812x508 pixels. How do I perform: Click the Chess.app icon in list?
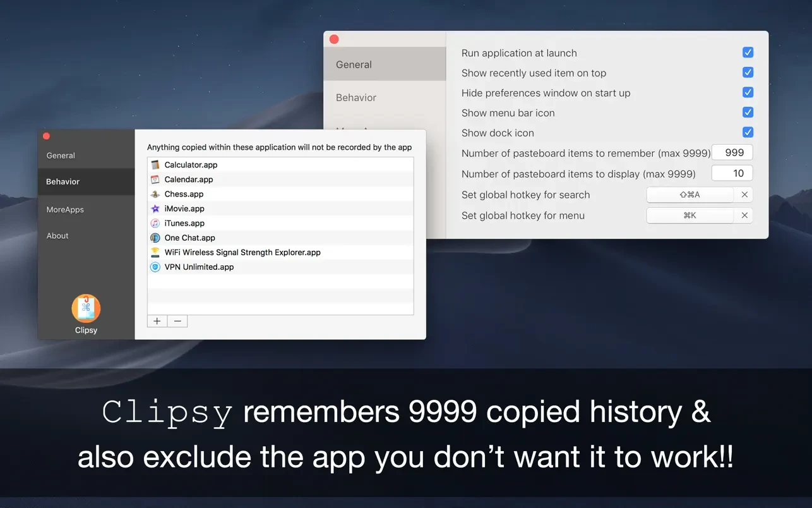click(155, 194)
